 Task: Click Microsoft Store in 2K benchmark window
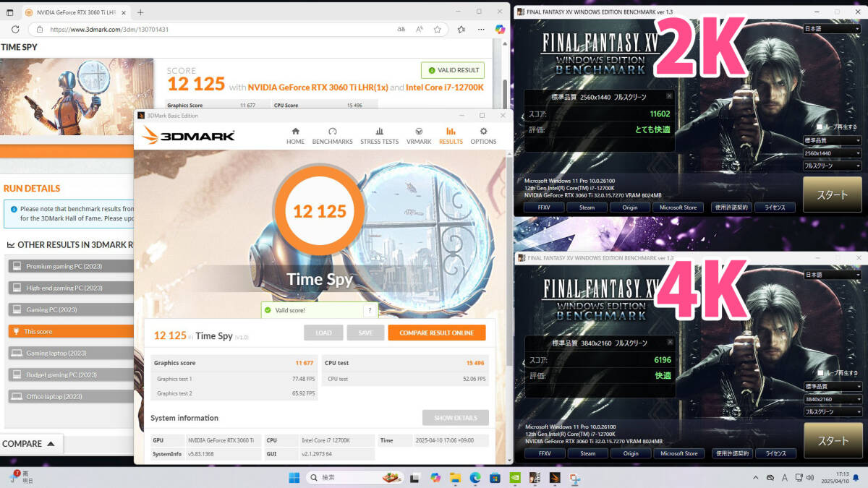[x=678, y=207]
